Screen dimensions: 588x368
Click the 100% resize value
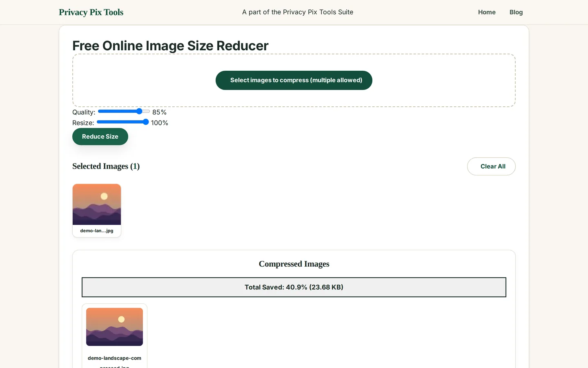160,123
